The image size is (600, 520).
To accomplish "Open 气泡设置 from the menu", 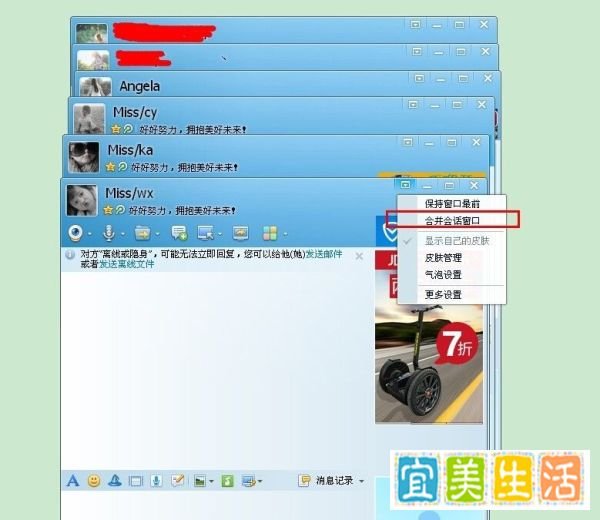I will pyautogui.click(x=452, y=274).
